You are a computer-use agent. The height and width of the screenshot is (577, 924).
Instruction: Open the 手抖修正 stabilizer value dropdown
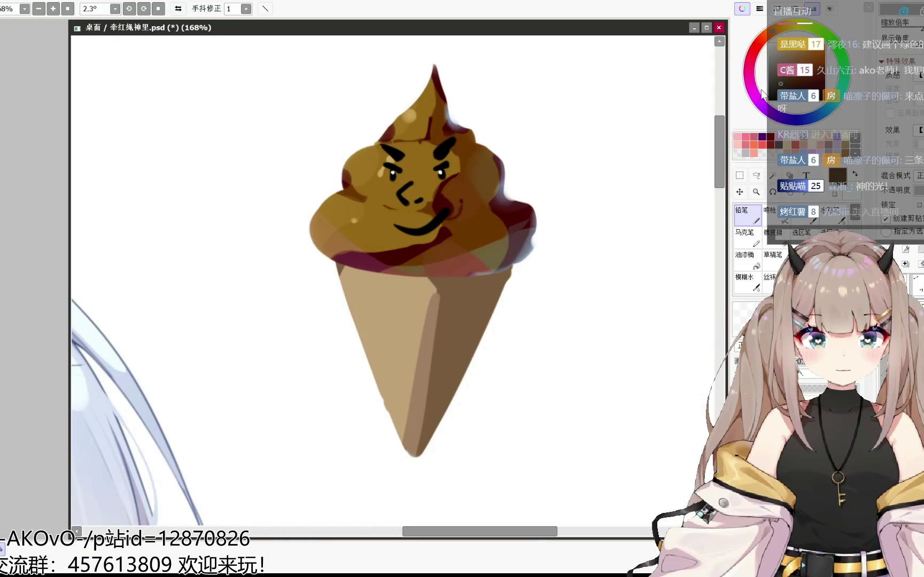(x=246, y=9)
